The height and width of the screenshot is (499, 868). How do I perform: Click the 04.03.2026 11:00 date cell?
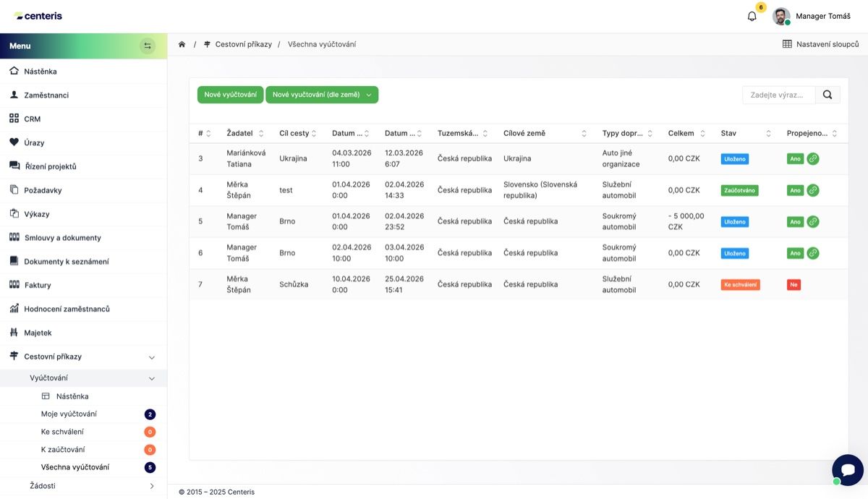[352, 158]
